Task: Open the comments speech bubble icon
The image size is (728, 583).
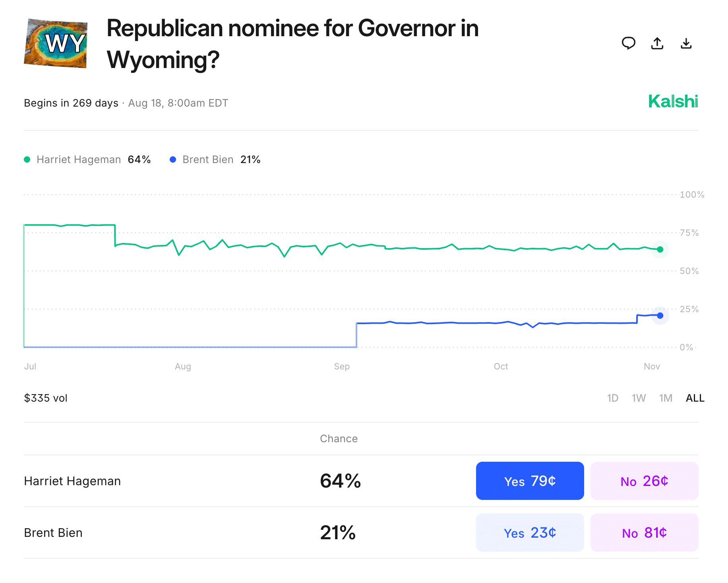Action: coord(628,43)
